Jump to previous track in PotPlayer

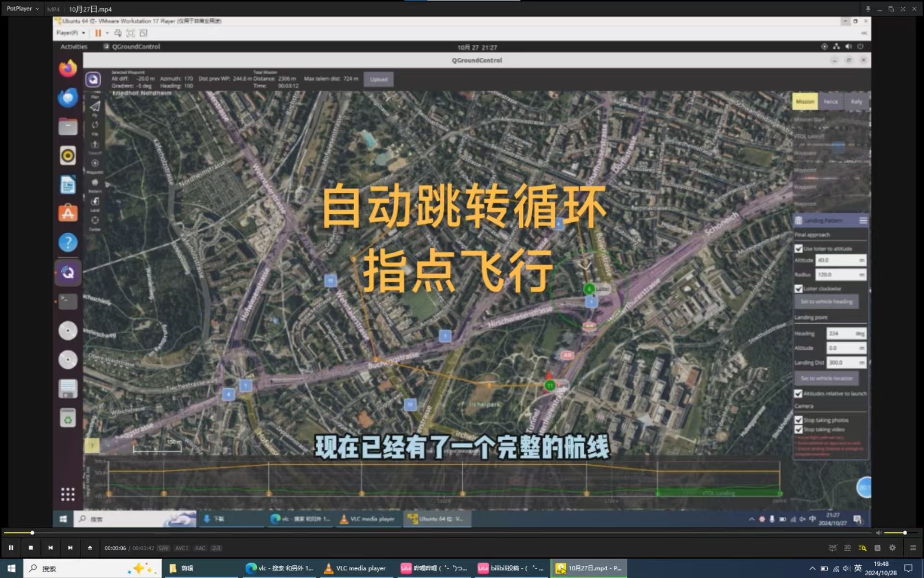point(51,548)
